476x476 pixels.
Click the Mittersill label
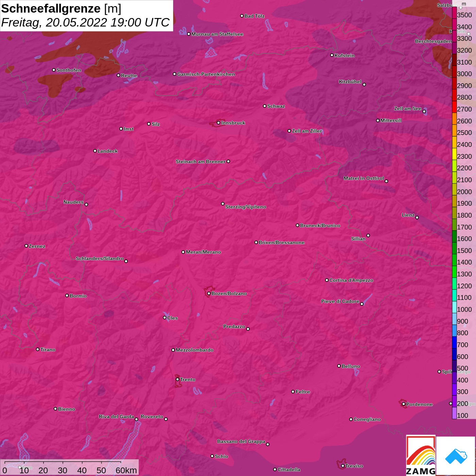[391, 120]
